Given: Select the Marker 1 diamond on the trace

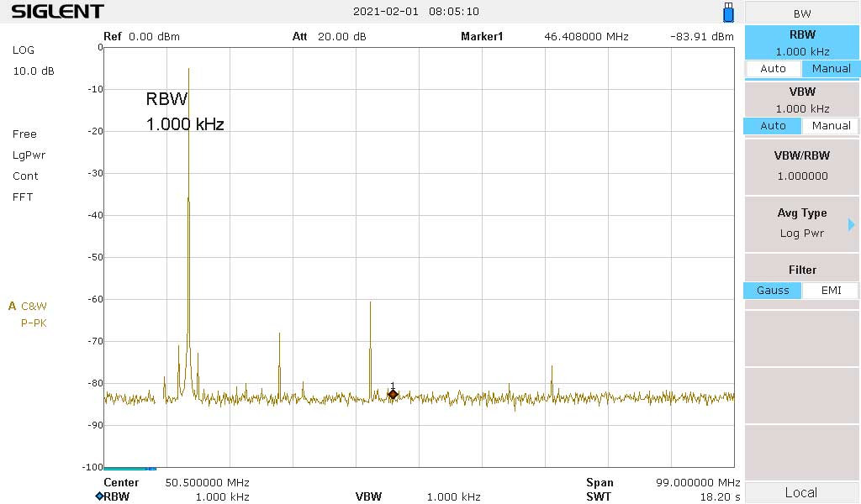Looking at the screenshot, I should (x=393, y=394).
